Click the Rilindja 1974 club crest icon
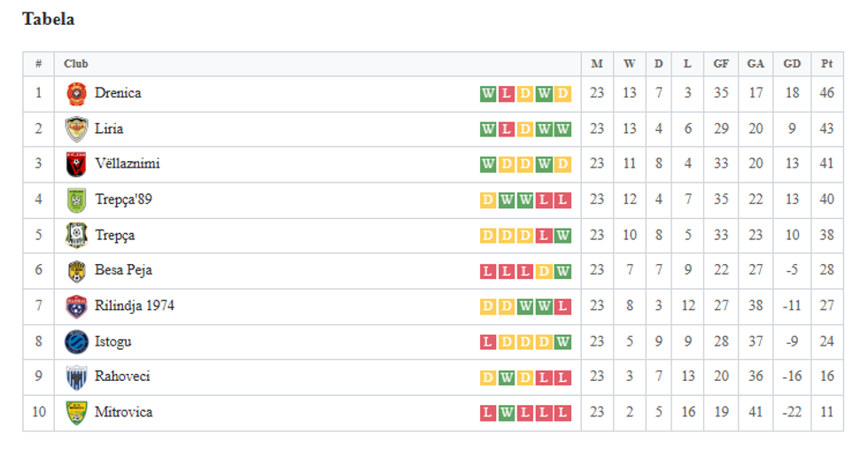This screenshot has width=868, height=451. click(77, 307)
